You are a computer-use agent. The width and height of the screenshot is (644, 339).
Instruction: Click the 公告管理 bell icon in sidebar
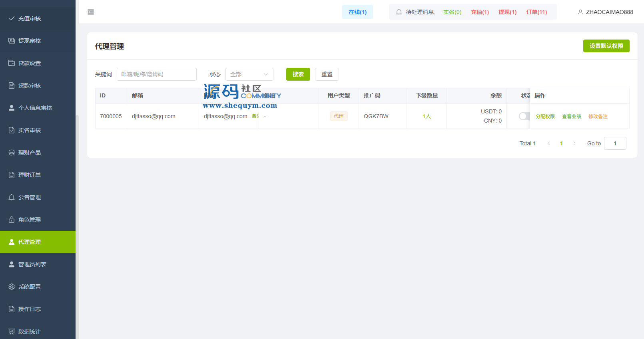[x=12, y=197]
